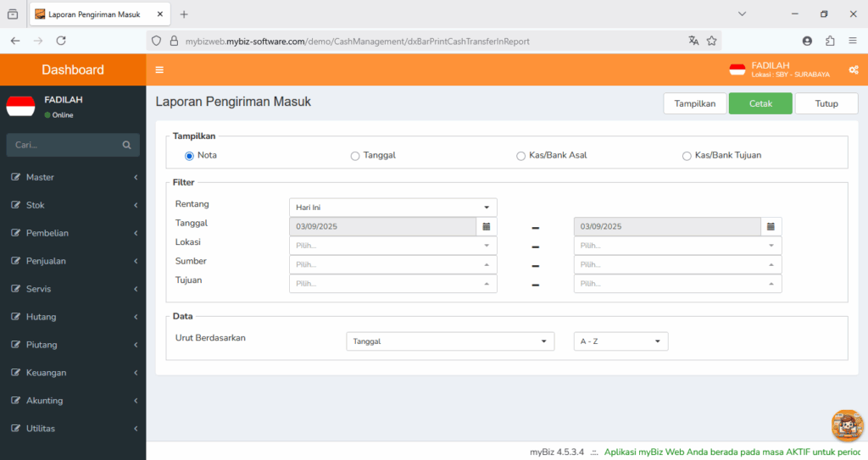Expand the Pembelian sidebar menu

[x=73, y=233]
